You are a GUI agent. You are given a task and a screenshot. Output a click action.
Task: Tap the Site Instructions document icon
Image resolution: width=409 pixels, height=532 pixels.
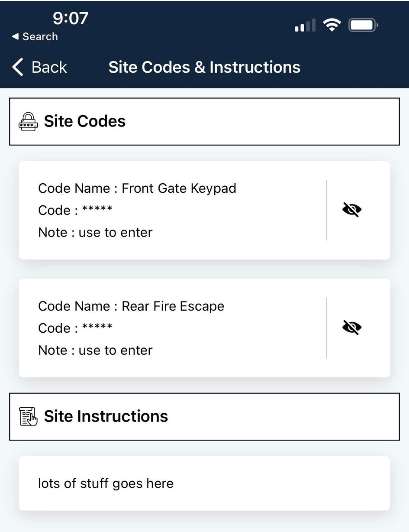(28, 416)
